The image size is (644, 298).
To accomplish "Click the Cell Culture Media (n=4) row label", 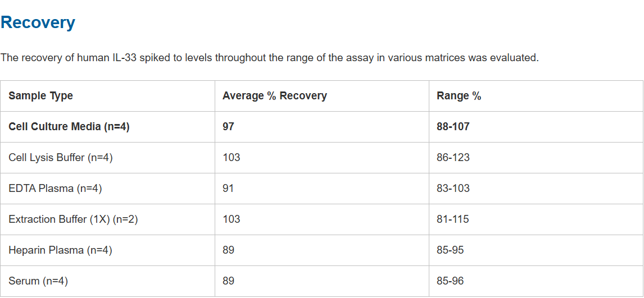I will pos(69,127).
